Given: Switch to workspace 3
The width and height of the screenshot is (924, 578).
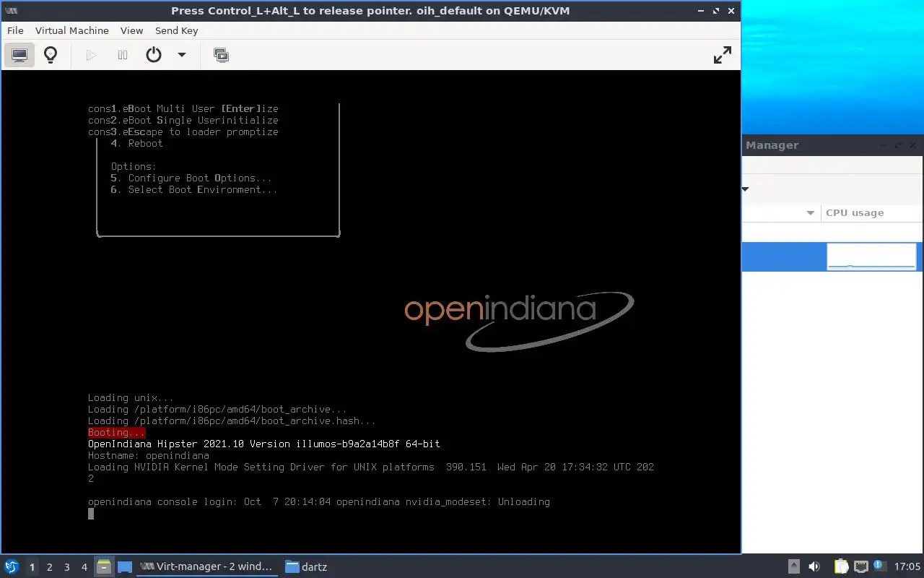Looking at the screenshot, I should point(67,567).
